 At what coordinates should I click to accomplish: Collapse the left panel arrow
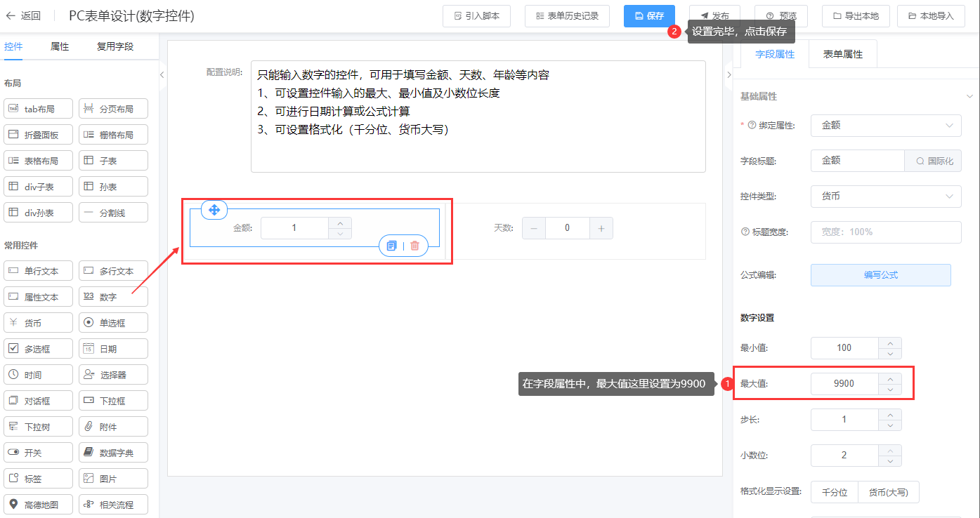tap(162, 74)
